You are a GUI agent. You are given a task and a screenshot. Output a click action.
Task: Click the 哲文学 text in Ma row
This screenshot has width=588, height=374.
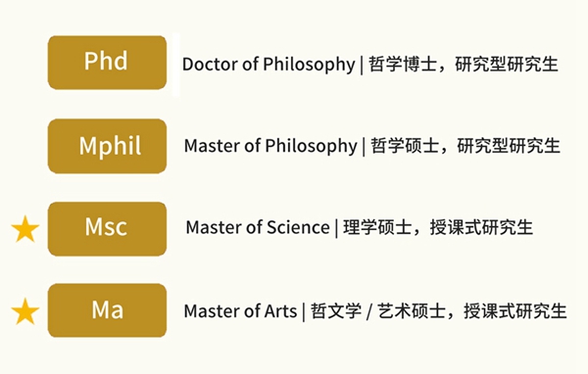(336, 311)
